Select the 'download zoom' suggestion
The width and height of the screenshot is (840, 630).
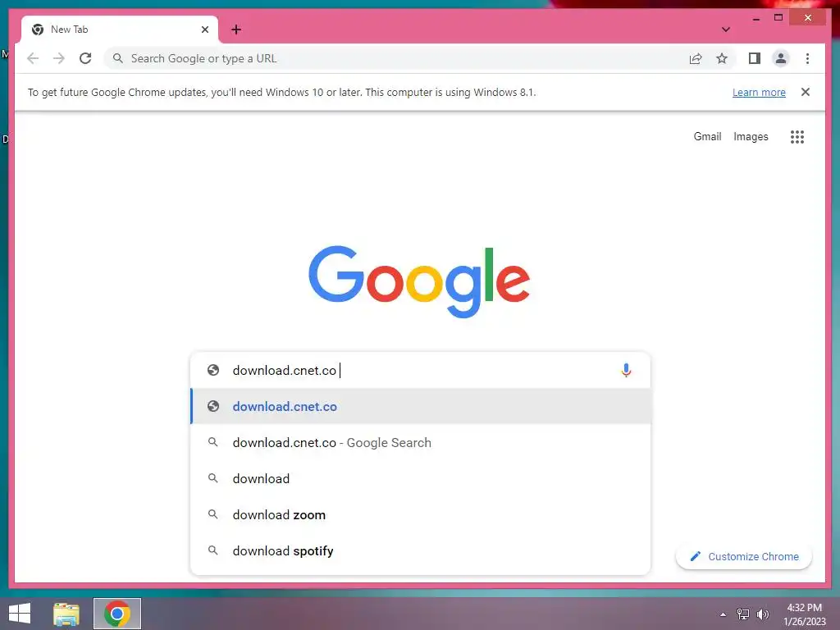point(421,515)
